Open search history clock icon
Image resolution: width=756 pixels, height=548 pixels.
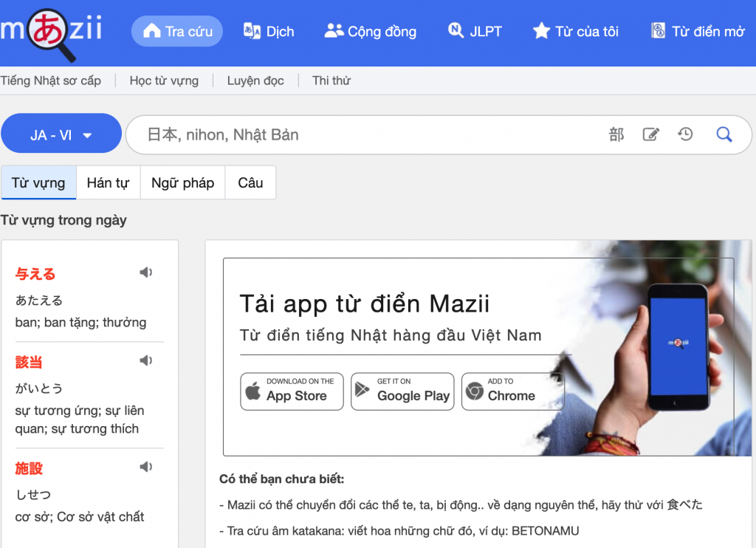pyautogui.click(x=686, y=134)
